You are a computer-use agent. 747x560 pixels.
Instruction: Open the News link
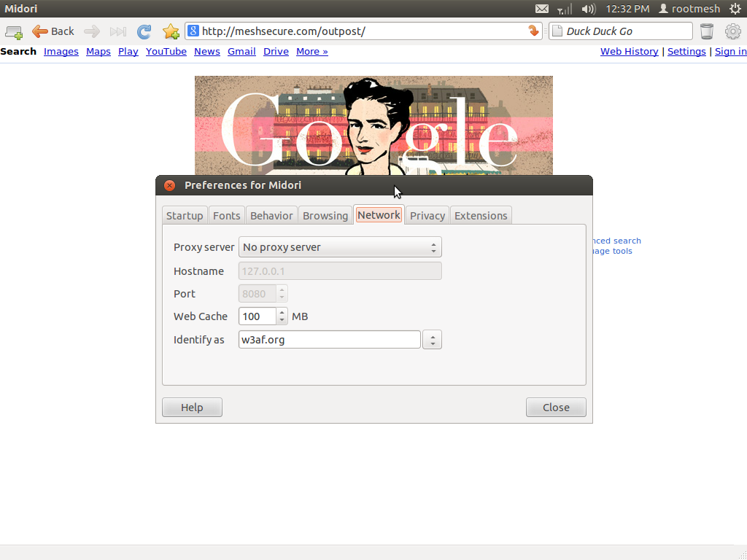[206, 52]
